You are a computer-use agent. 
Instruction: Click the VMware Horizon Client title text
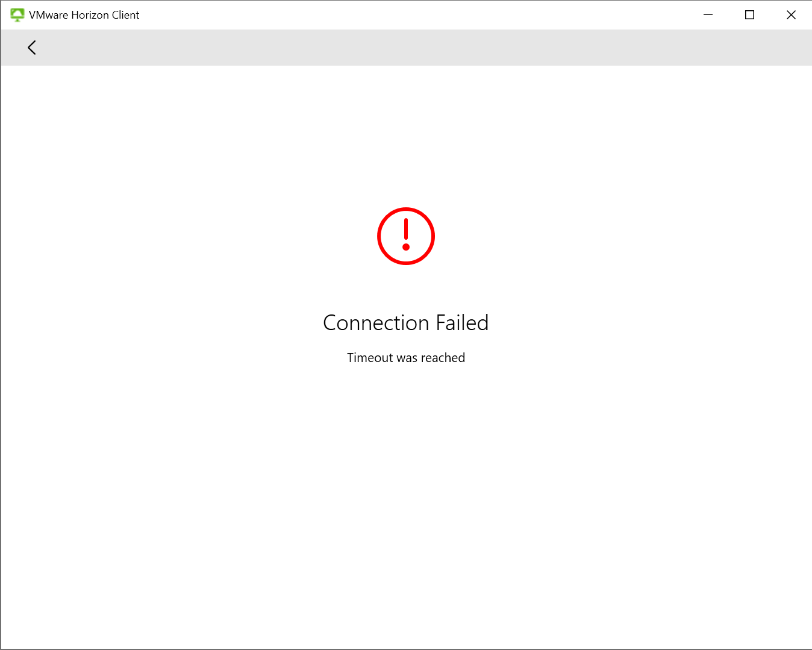[84, 14]
